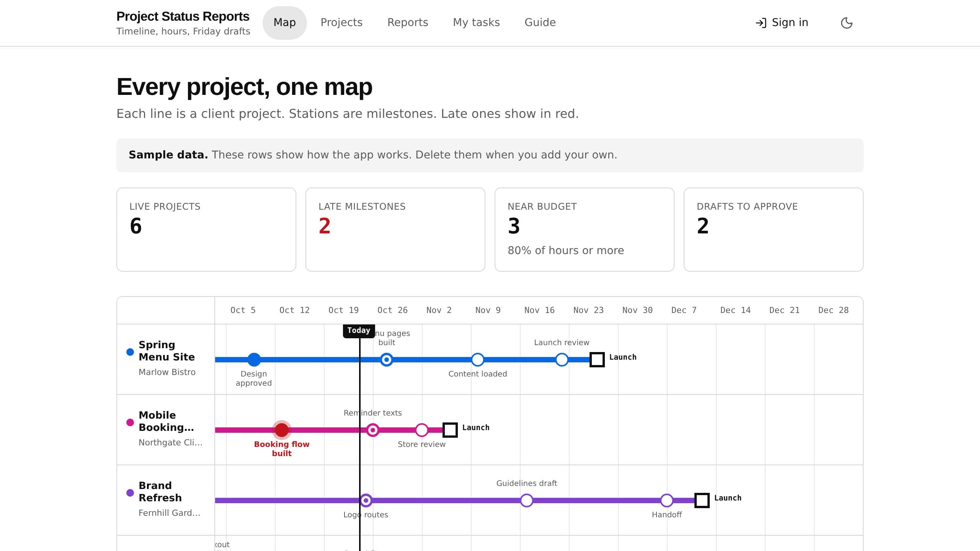980x551 pixels.
Task: Select the Design approved milestone station
Action: coord(254,360)
